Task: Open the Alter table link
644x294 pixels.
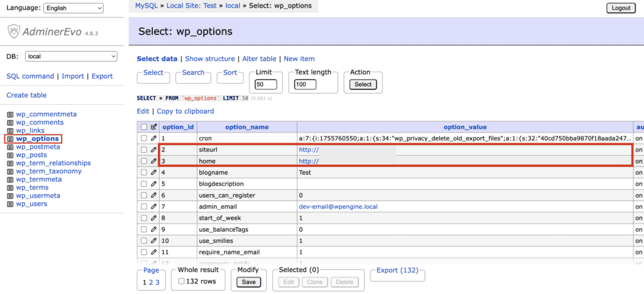Action: click(x=259, y=59)
